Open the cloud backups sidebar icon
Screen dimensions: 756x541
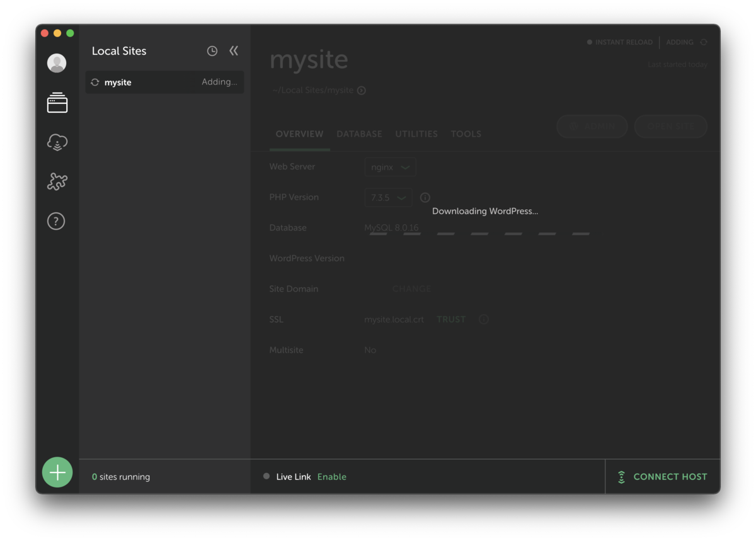click(57, 142)
